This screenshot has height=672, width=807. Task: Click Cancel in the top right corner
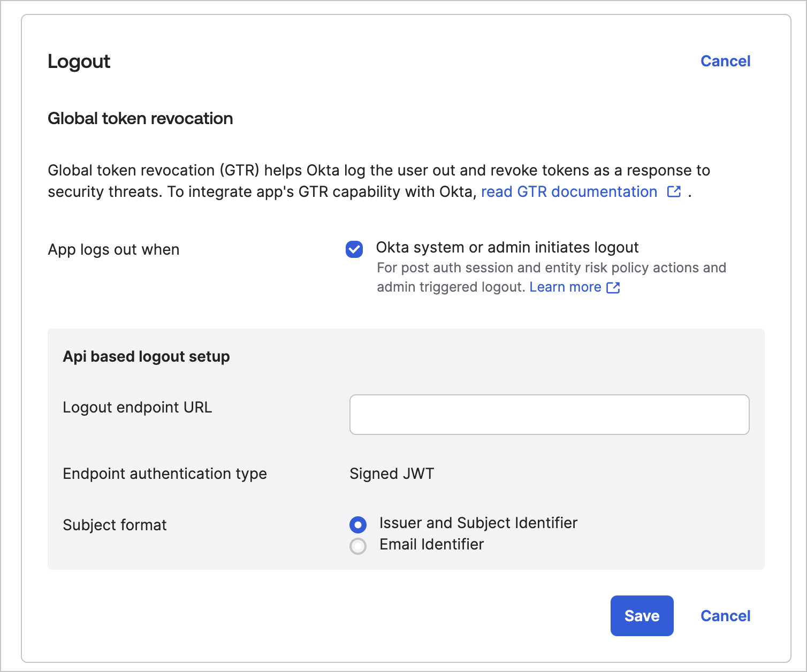click(x=725, y=61)
